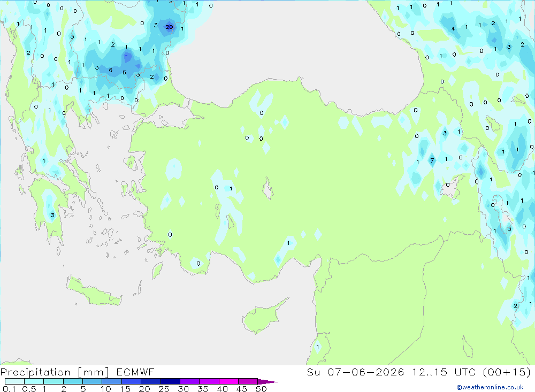The image size is (535, 392).
Task: Click the 20–25 mm legend color swatch
Action: click(151, 381)
